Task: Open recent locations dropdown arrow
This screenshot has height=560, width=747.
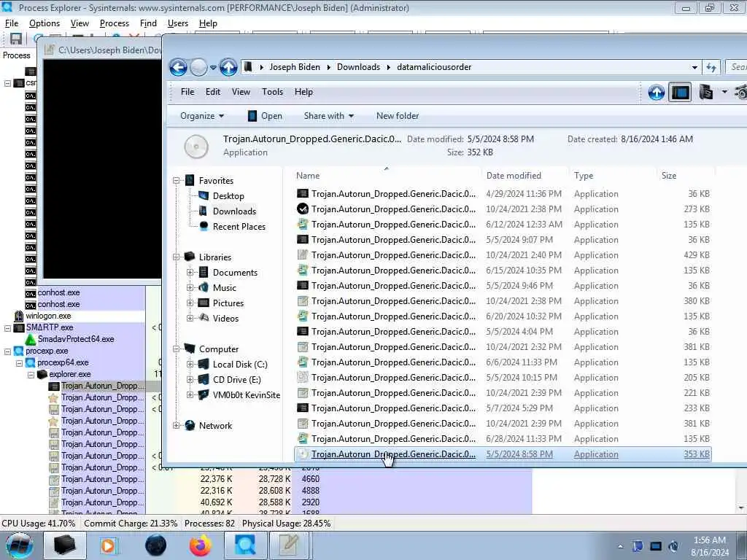Action: [213, 68]
